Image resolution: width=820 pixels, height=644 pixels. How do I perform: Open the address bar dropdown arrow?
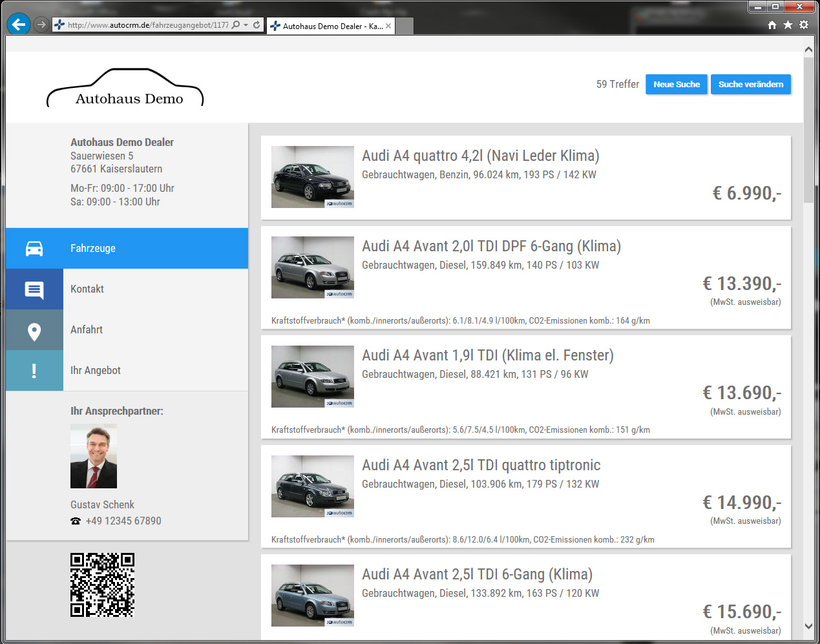pos(246,25)
